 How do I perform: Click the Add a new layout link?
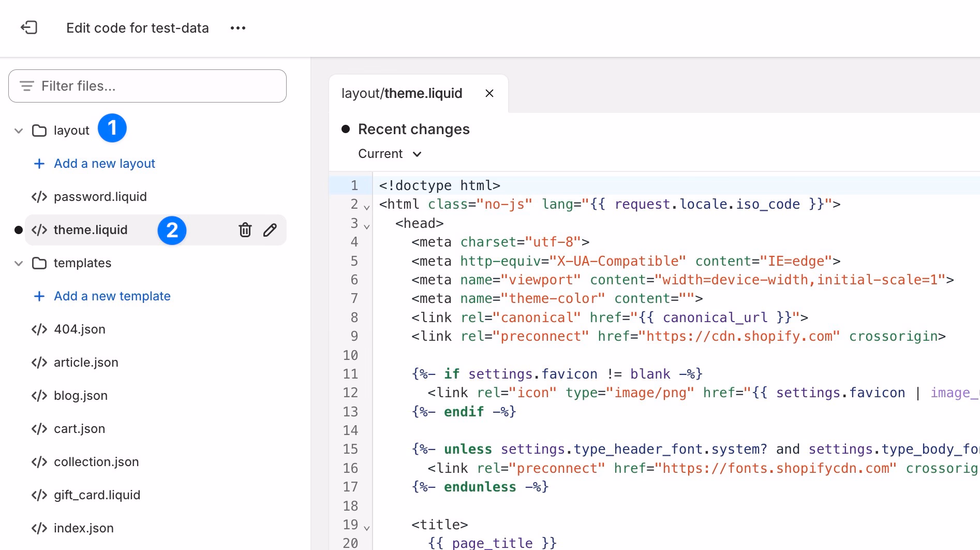click(105, 164)
